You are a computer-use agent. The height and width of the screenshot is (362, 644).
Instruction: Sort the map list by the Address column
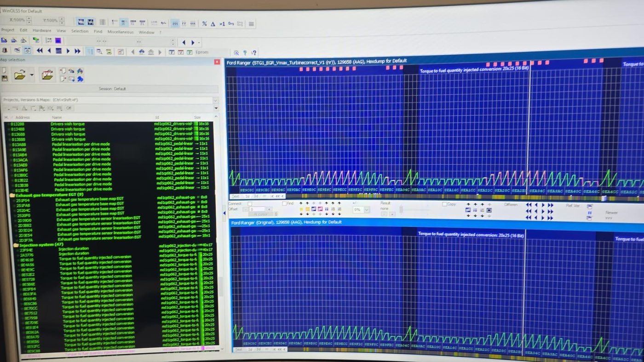tap(23, 118)
